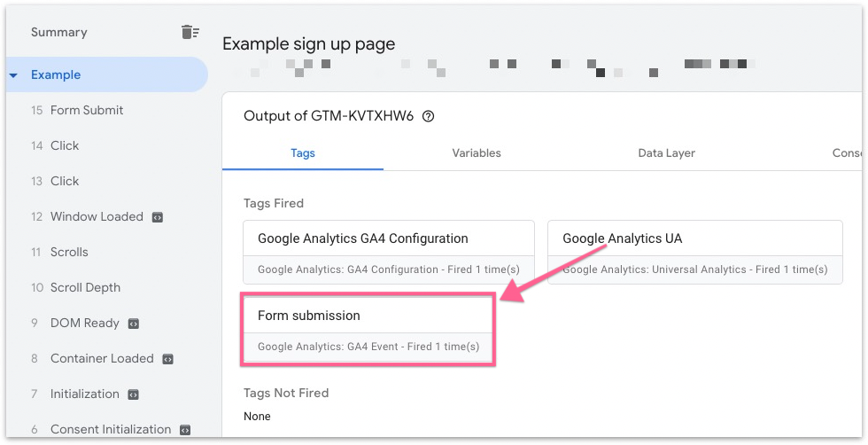Viewport: 868px width, 445px height.
Task: Select event 13 Click in the list
Action: pyautogui.click(x=64, y=182)
